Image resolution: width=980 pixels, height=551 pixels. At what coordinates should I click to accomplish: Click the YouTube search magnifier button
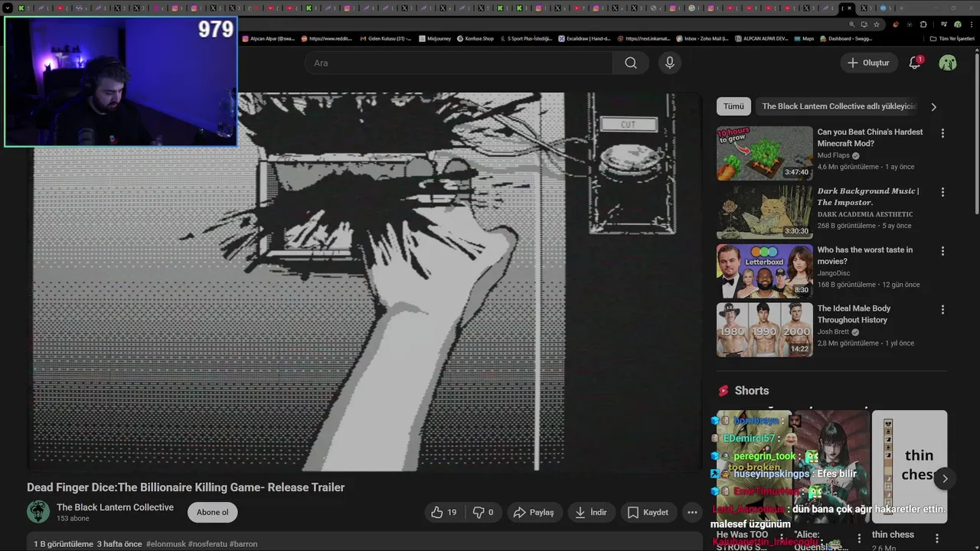point(630,63)
